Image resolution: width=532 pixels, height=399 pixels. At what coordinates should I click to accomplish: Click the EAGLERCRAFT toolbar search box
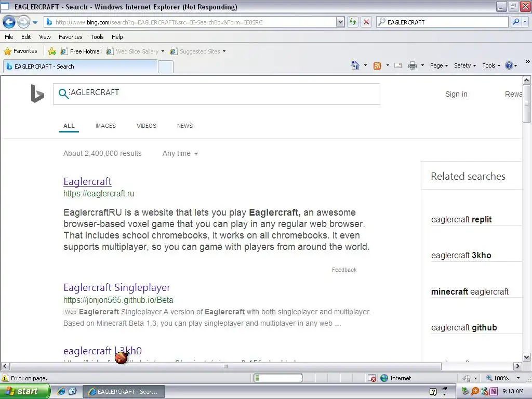click(443, 22)
